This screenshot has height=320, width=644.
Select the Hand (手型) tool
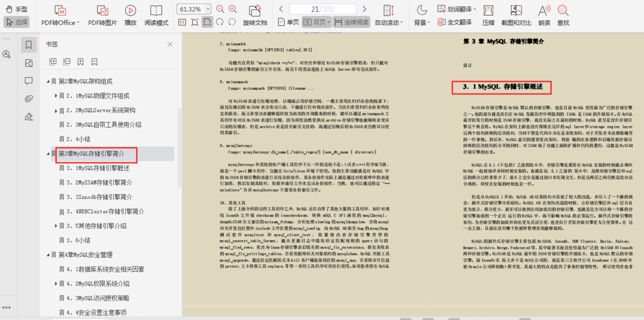pyautogui.click(x=17, y=9)
